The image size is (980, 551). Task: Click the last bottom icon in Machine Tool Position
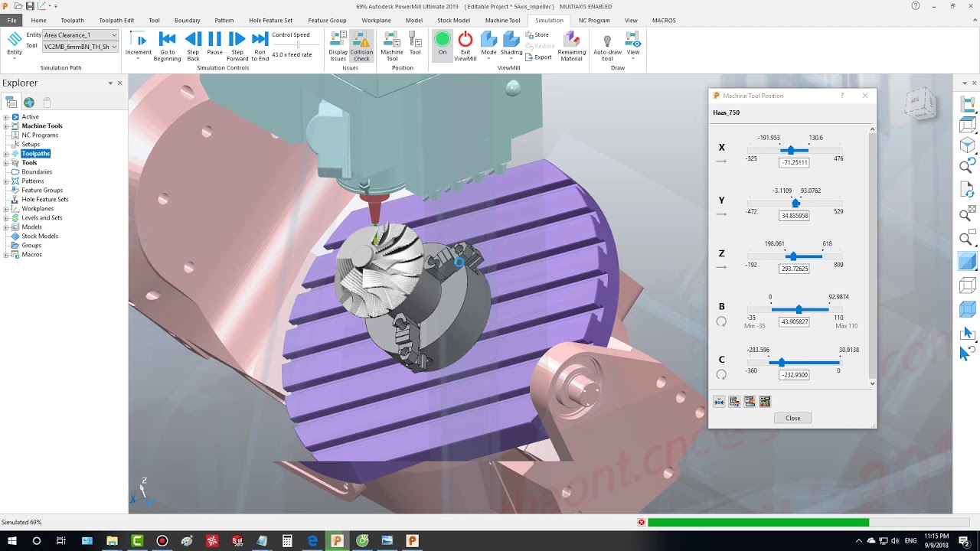765,402
